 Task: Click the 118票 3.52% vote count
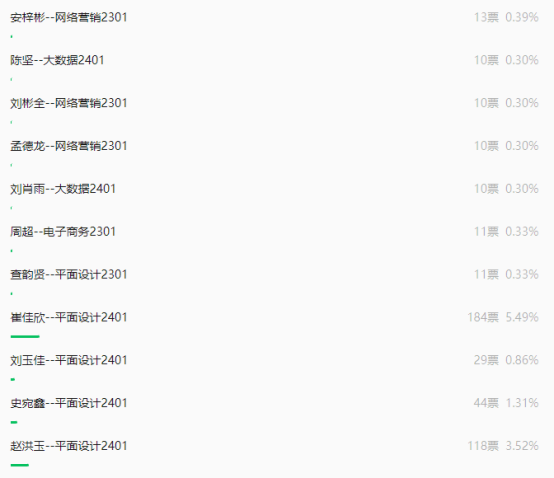(503, 446)
